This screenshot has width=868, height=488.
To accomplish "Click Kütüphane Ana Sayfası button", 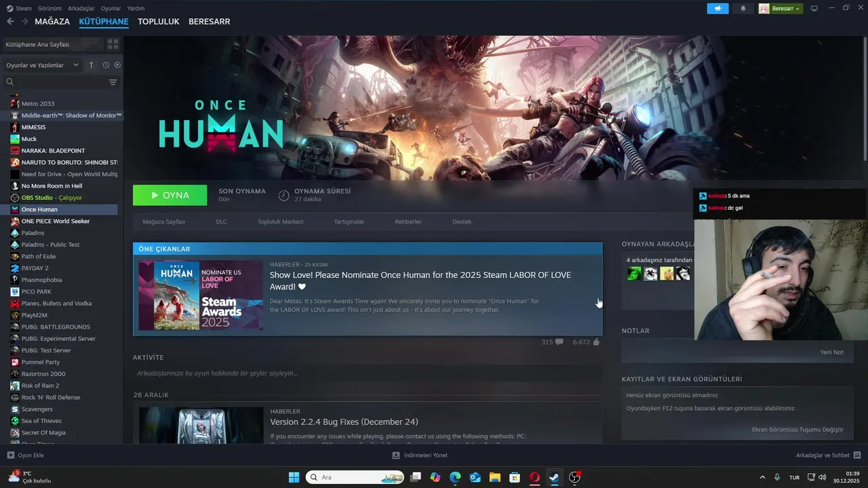I will click(53, 44).
